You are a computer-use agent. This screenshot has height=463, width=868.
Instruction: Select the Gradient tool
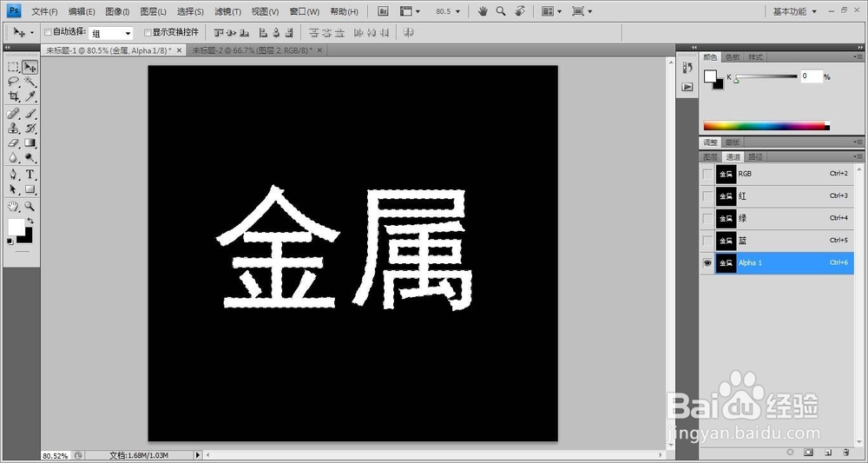pos(30,142)
